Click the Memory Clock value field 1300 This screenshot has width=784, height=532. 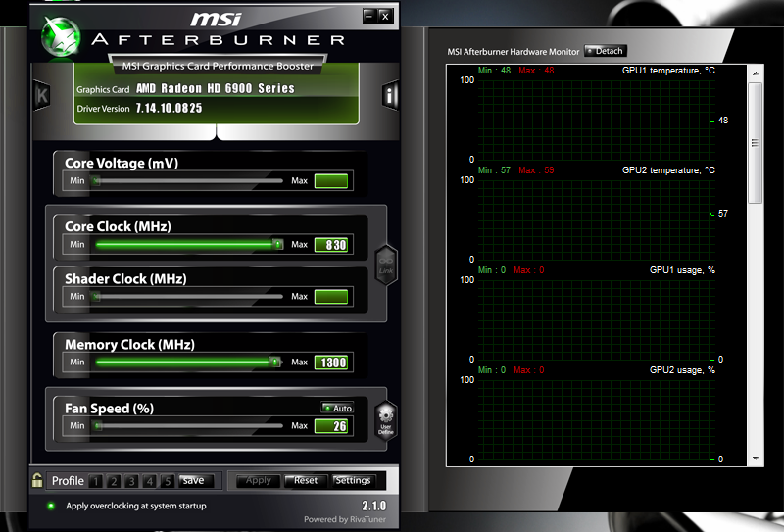pyautogui.click(x=331, y=362)
